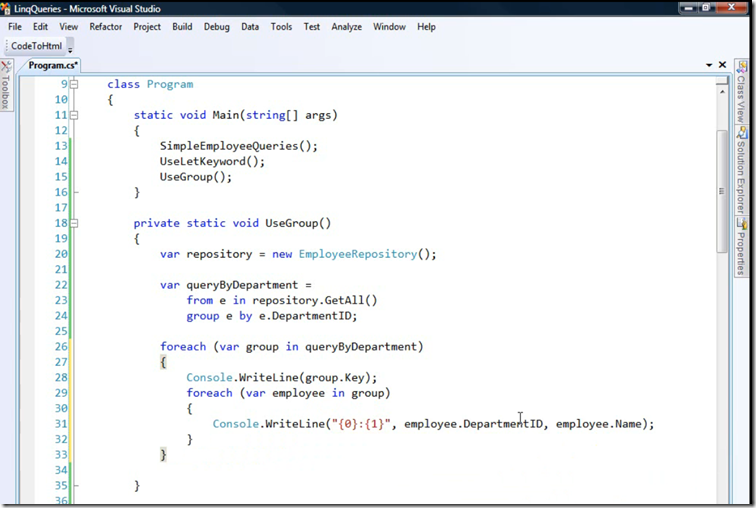Screen dimensions: 756x508
Task: Open the Project menu
Action: pyautogui.click(x=147, y=27)
